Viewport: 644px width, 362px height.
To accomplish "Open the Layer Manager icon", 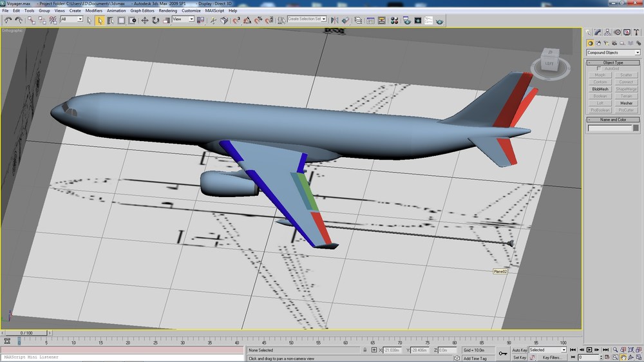I will coord(358,20).
